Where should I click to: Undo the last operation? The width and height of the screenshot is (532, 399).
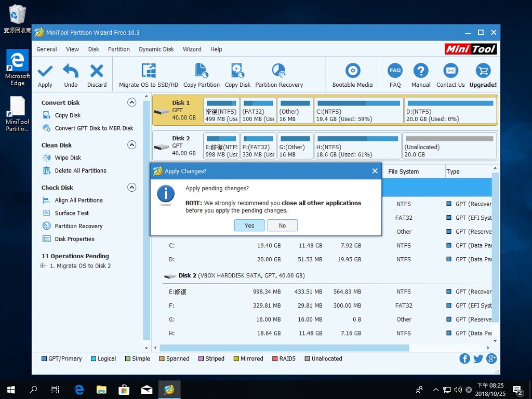point(71,76)
